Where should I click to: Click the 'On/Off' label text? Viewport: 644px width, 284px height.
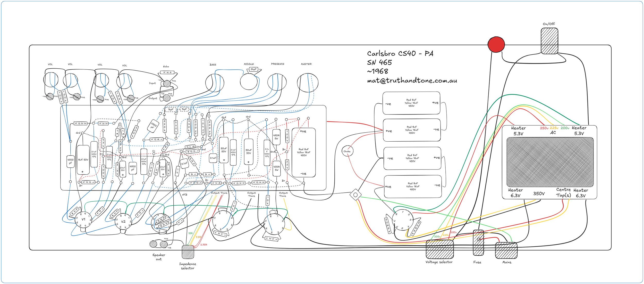(549, 24)
